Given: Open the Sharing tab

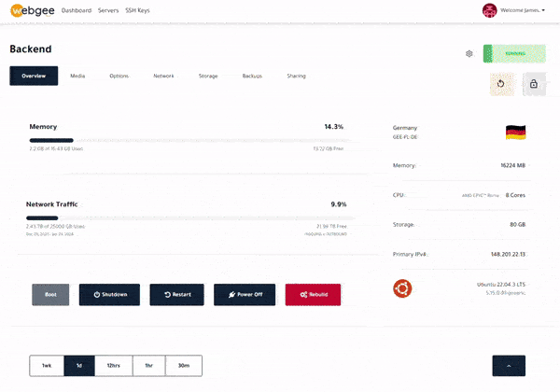Looking at the screenshot, I should [297, 76].
